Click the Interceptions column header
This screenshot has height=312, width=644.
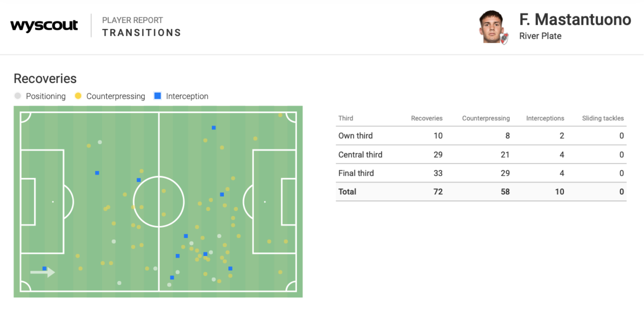click(x=545, y=118)
